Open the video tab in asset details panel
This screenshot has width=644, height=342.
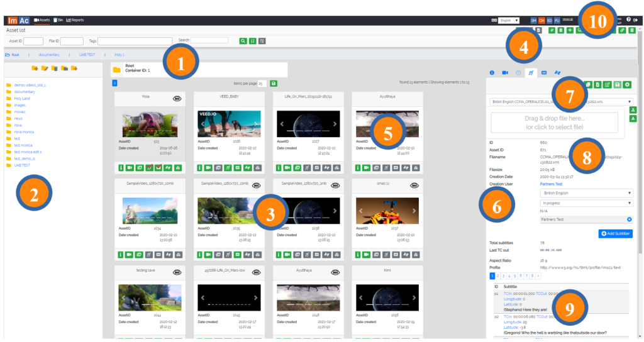(505, 73)
